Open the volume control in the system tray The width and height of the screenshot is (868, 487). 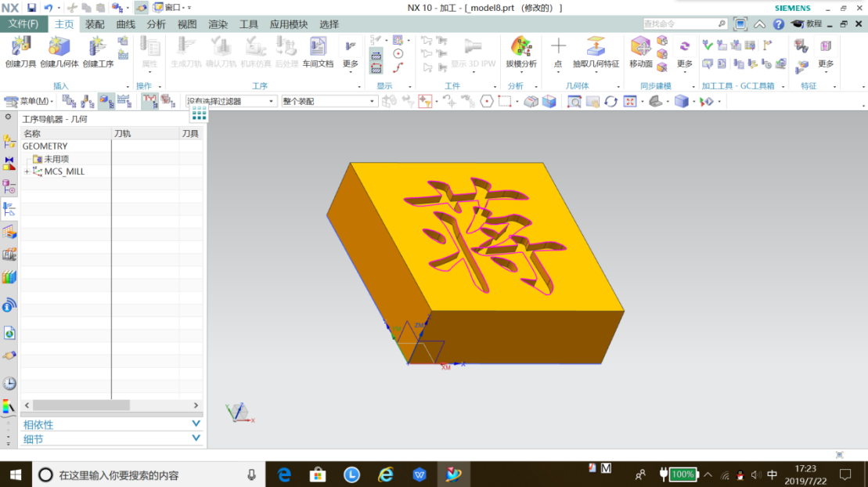[755, 474]
